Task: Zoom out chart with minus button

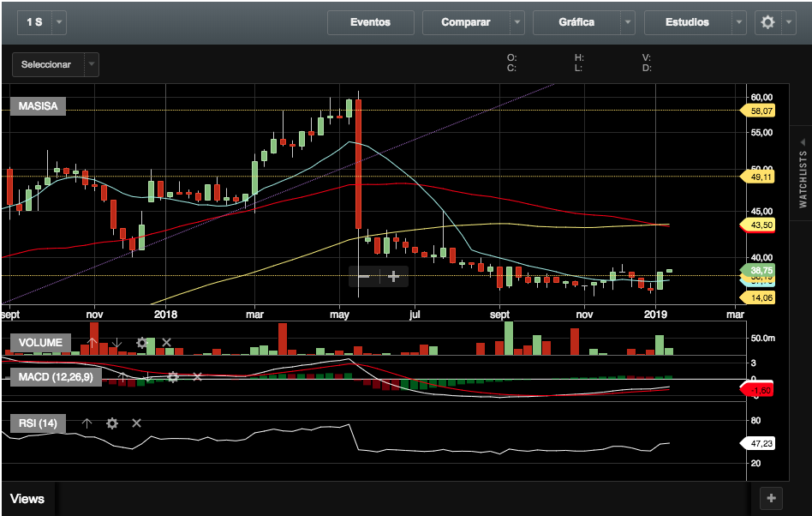Action: (x=364, y=276)
